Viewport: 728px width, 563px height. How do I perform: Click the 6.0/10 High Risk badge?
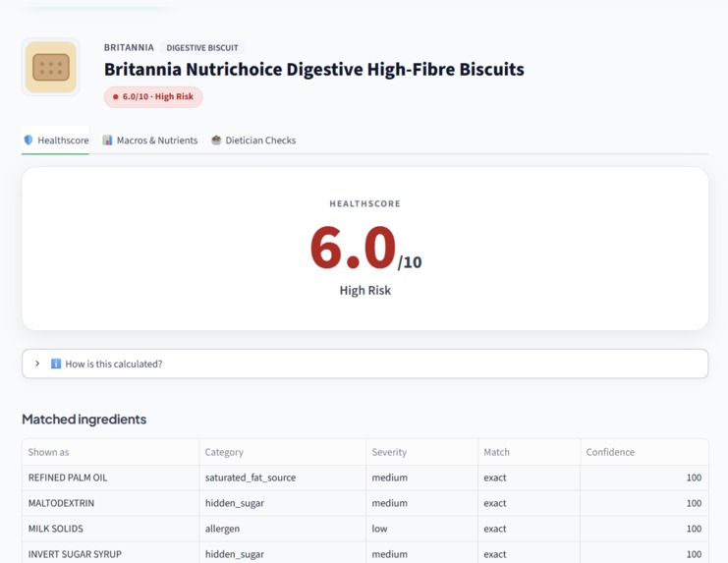[x=152, y=96]
